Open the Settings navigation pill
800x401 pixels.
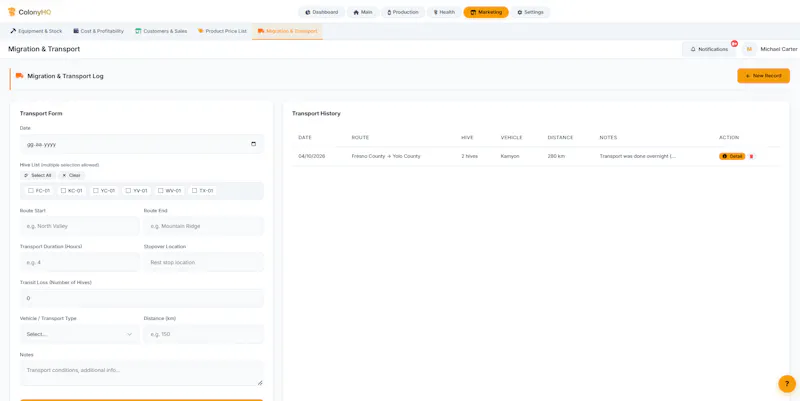(531, 12)
